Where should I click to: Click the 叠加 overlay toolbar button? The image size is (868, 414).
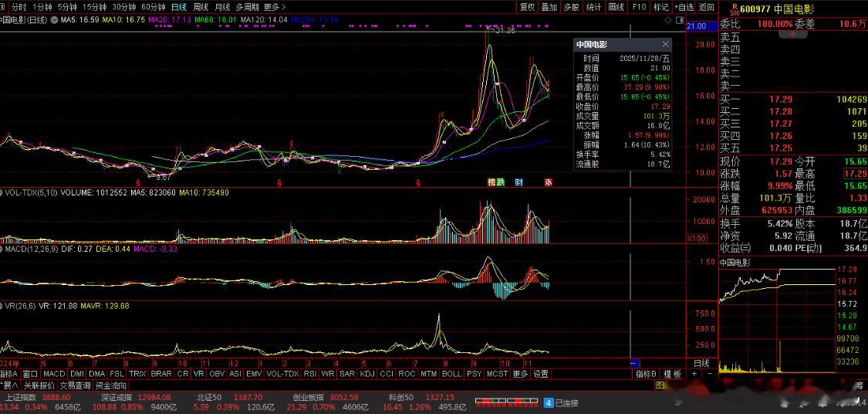(x=549, y=7)
